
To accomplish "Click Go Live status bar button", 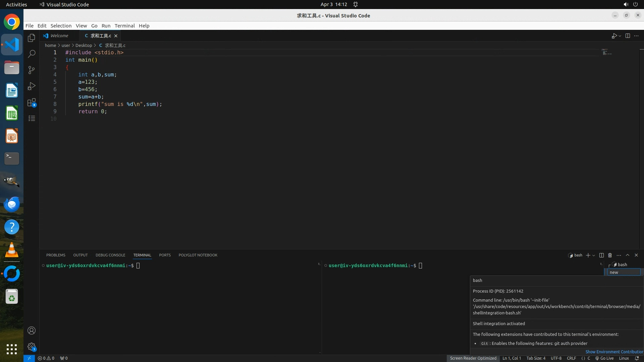I will coord(604,358).
